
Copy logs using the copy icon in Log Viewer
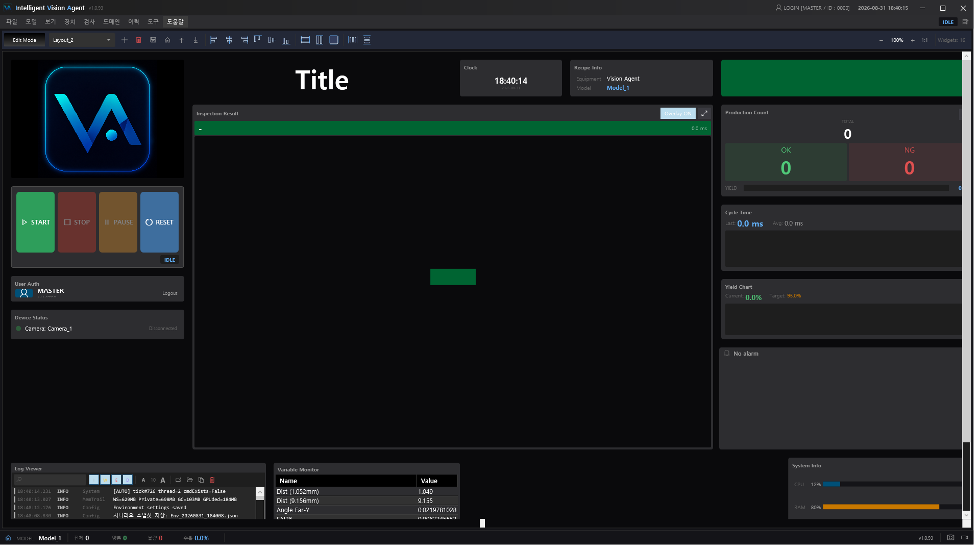[x=201, y=481]
